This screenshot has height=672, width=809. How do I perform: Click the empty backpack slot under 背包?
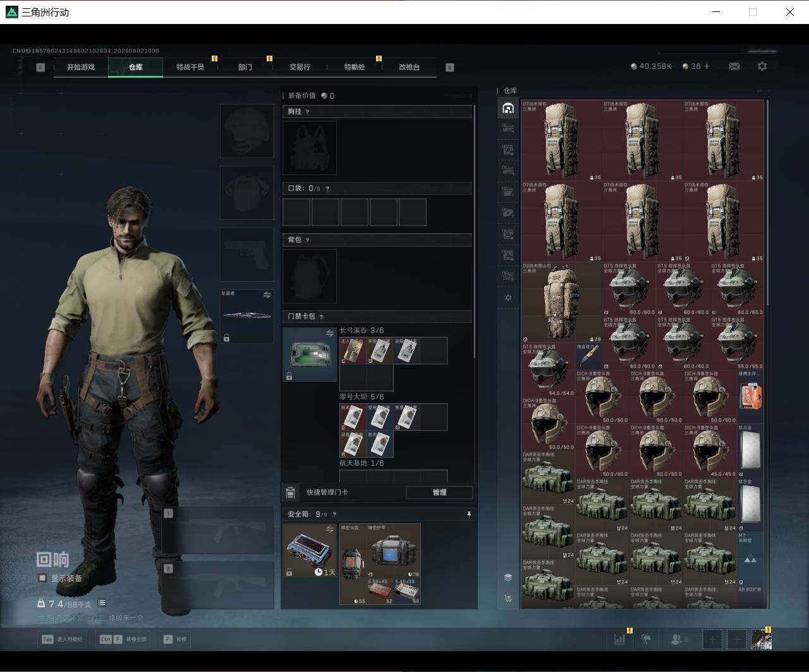click(x=309, y=276)
